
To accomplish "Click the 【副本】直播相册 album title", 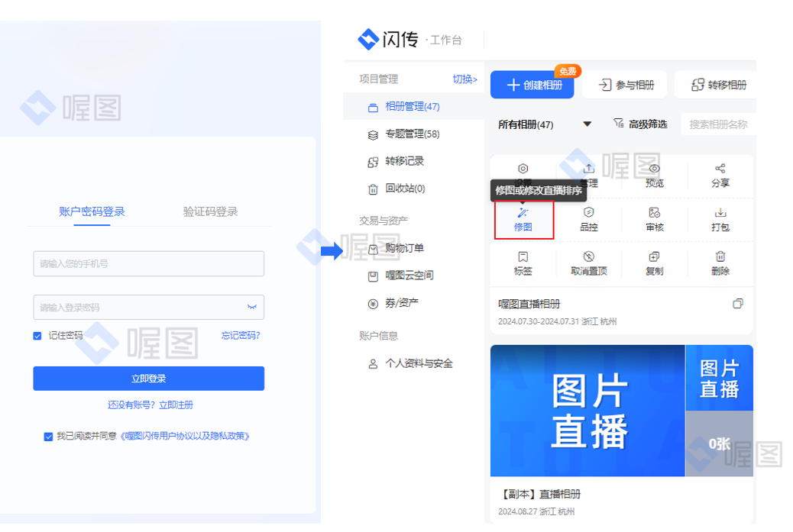I will coord(540,494).
